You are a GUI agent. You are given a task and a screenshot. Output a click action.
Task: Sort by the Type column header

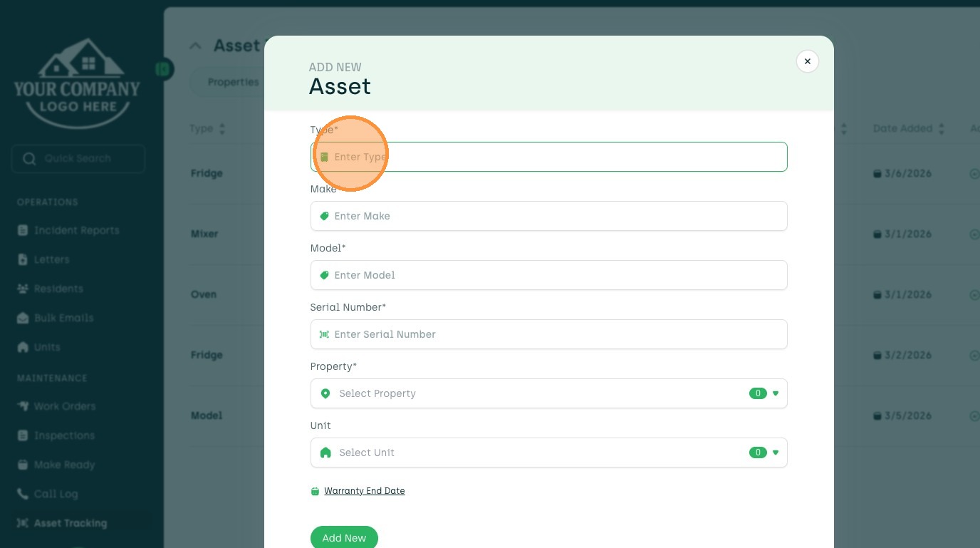point(208,129)
